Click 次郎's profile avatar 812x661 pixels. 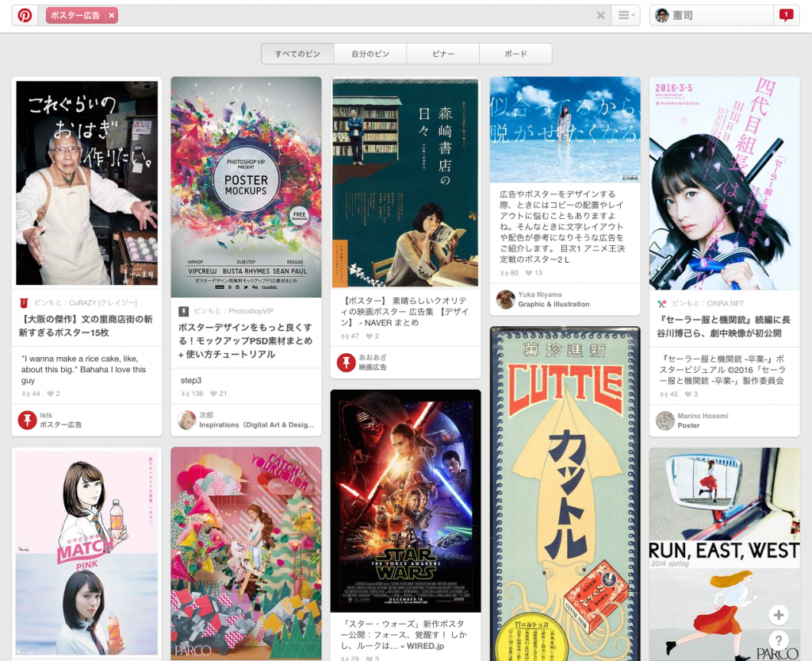187,420
